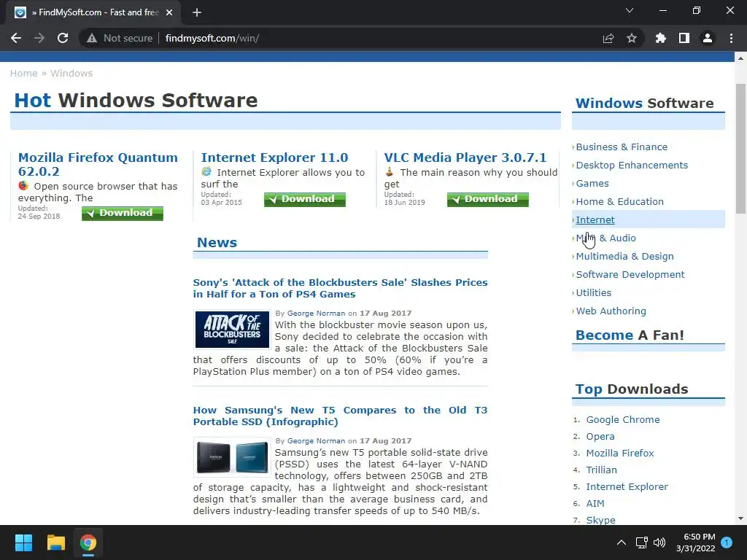This screenshot has width=747, height=560.
Task: Open the Windows breadcrumb link
Action: pyautogui.click(x=71, y=74)
